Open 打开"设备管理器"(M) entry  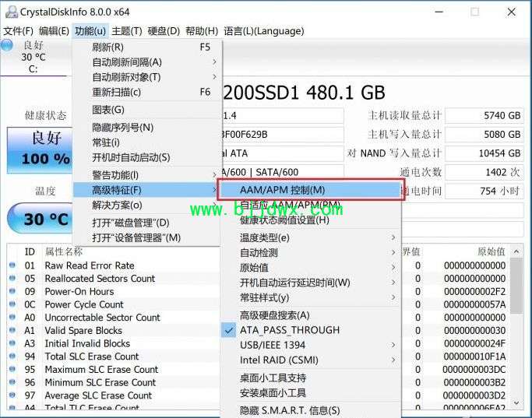[x=147, y=237]
